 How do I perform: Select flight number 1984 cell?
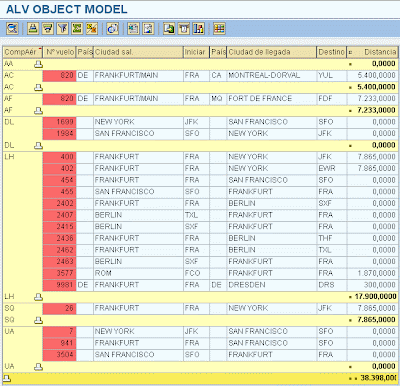(x=60, y=134)
